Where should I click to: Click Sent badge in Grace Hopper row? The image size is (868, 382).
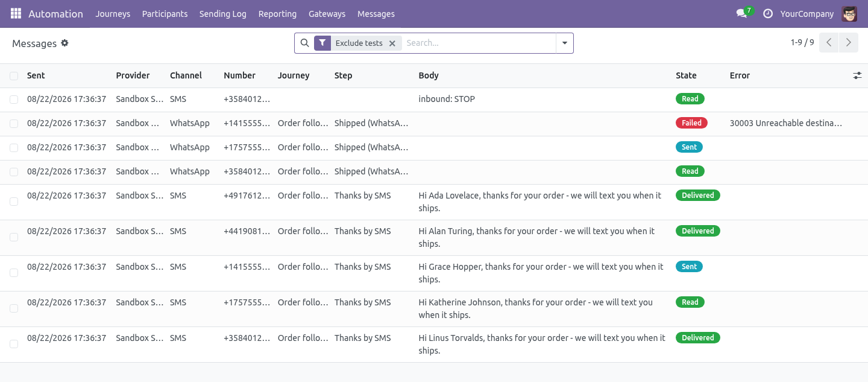tap(689, 267)
